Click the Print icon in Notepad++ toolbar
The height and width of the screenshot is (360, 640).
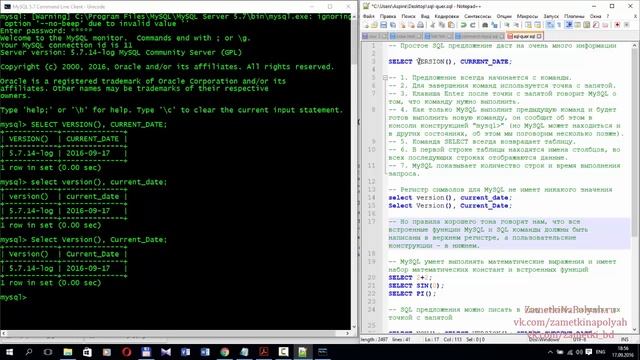click(420, 25)
